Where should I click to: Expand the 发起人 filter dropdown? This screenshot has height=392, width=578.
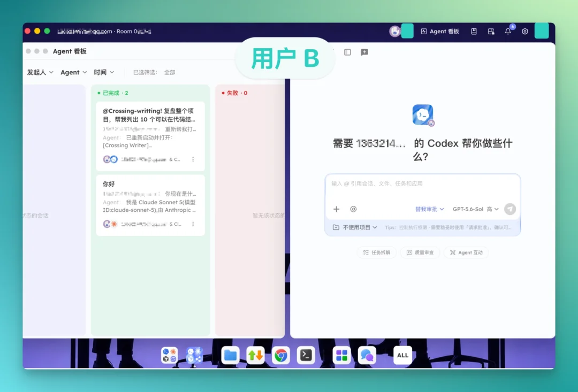click(x=40, y=72)
